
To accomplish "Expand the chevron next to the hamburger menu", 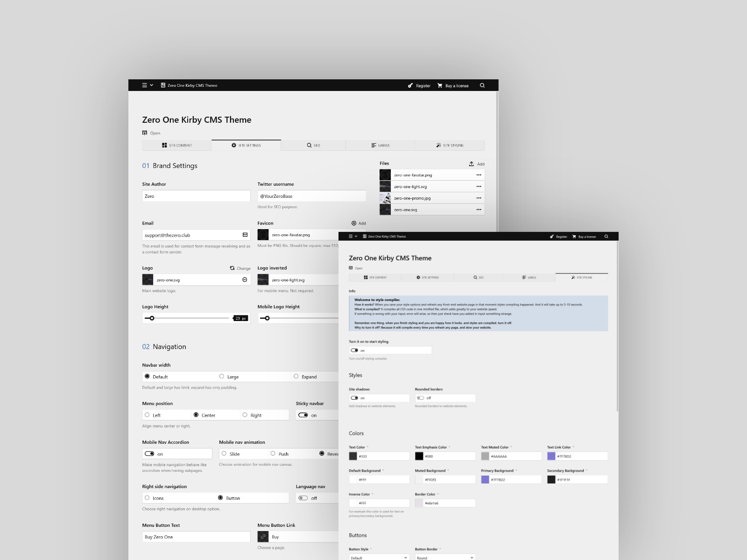I will (152, 85).
